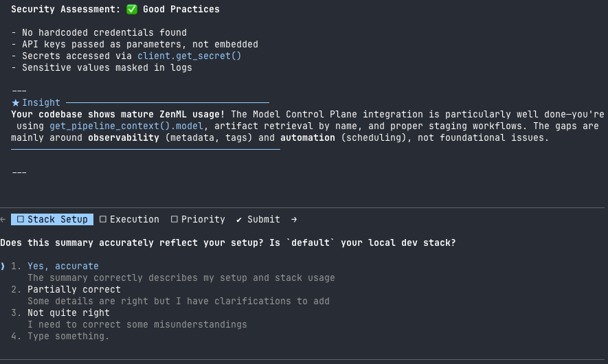Click the client.get_secret() code reference
This screenshot has height=364, width=608.
pyautogui.click(x=189, y=56)
